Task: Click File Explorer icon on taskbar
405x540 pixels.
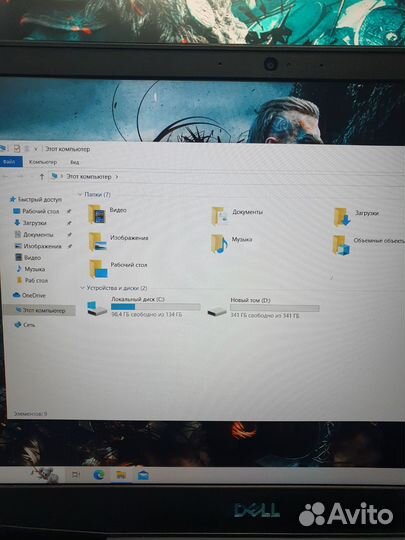Action: (121, 475)
